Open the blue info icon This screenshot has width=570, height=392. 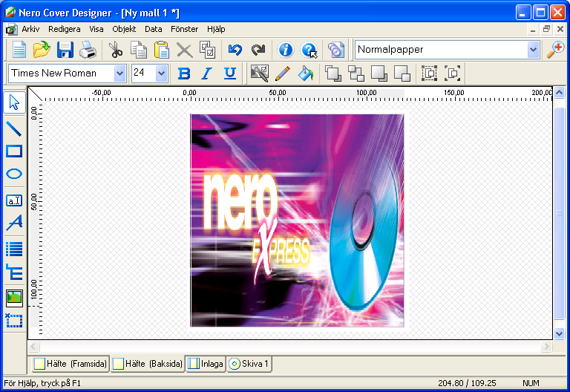[x=285, y=50]
